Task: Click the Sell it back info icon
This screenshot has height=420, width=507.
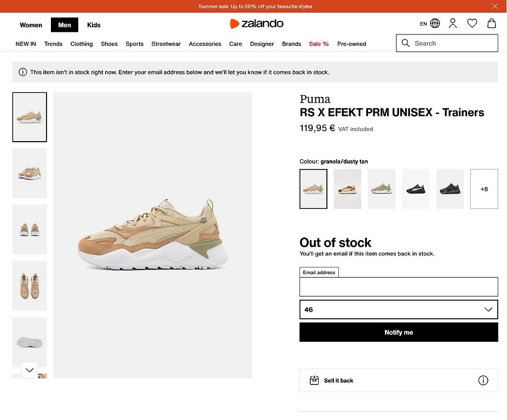Action: click(483, 380)
